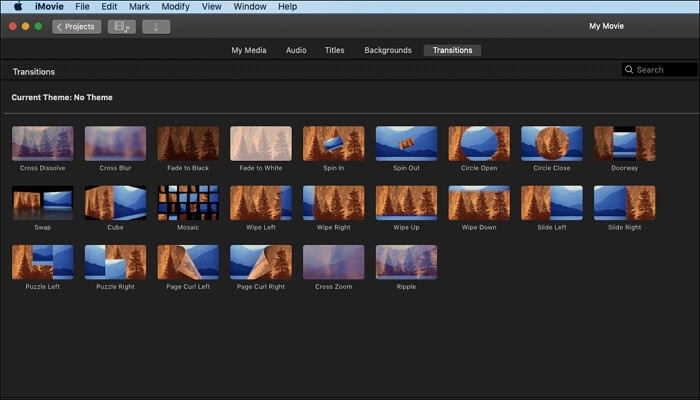Choose the Wipe Right transition

pos(333,203)
